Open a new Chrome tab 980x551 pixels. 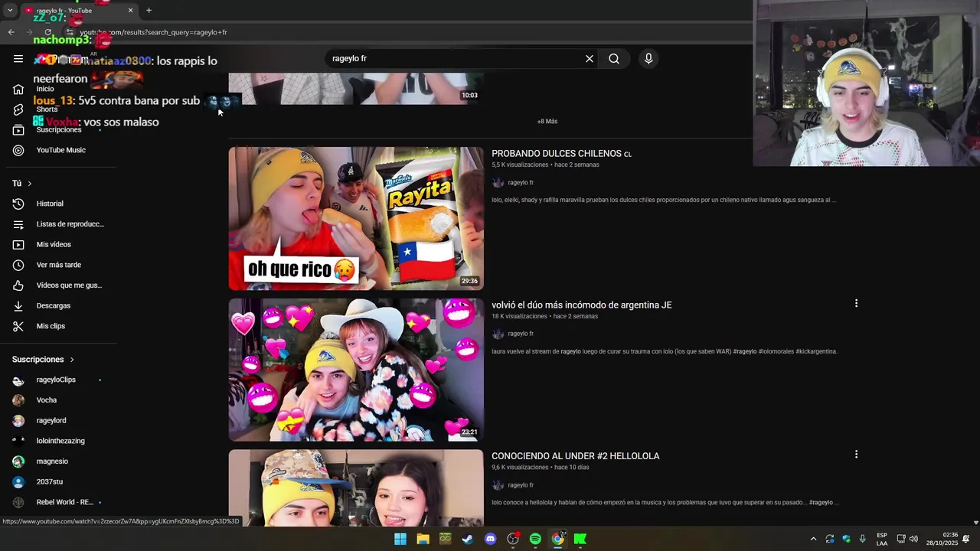(x=149, y=11)
